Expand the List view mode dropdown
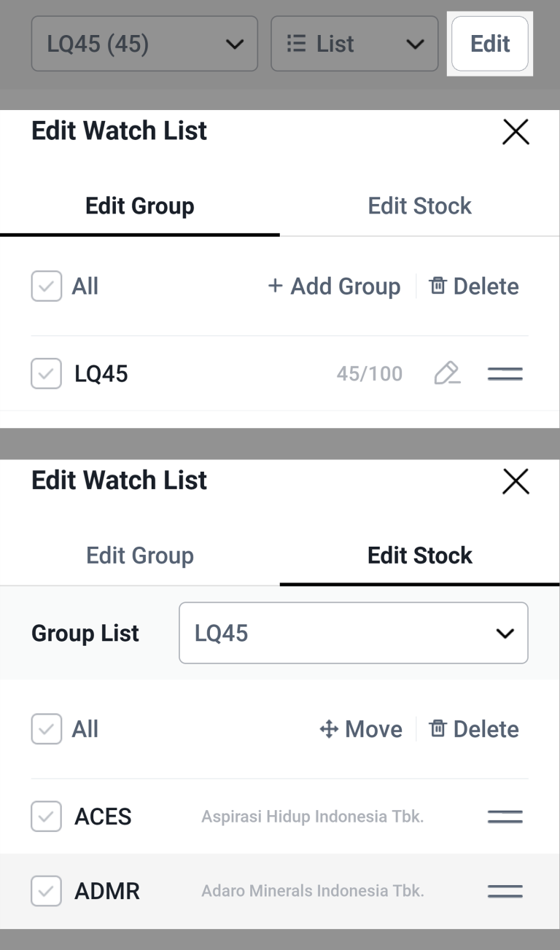 tap(354, 44)
